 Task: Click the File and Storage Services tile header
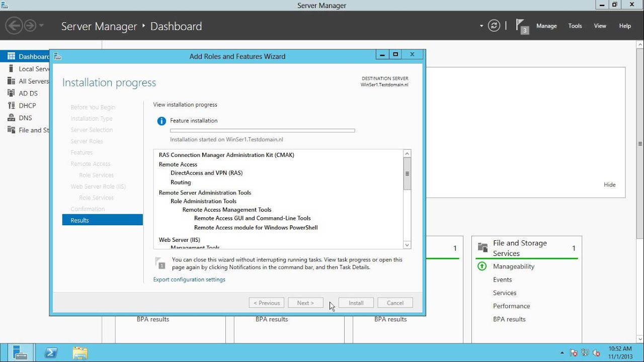coord(526,248)
